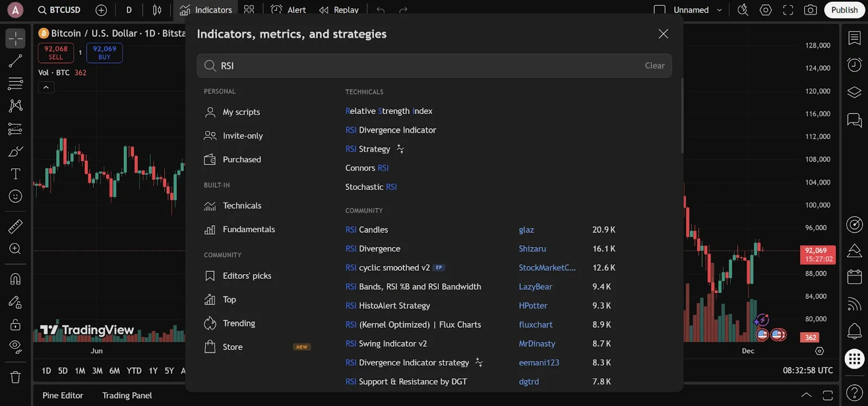
Task: Open the notifications bell icon
Action: [x=854, y=331]
